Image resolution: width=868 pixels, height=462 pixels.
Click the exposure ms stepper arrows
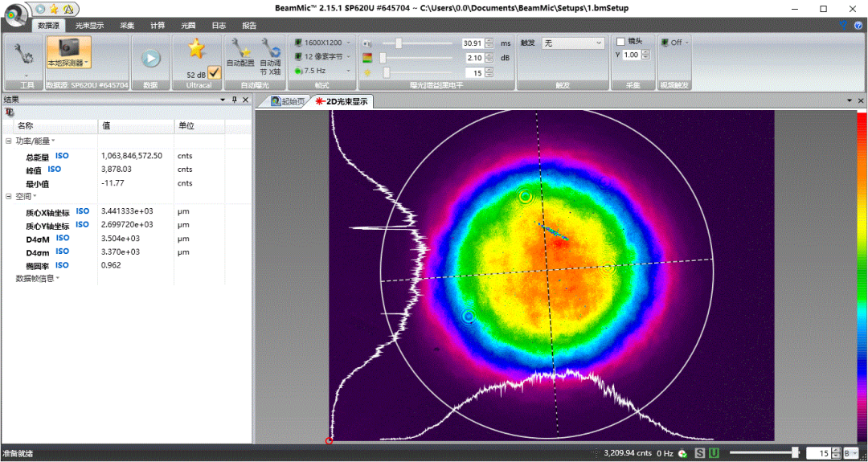pos(489,43)
